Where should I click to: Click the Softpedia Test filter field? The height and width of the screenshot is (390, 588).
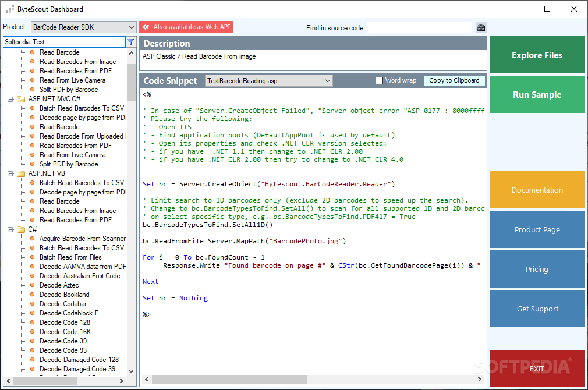point(64,42)
